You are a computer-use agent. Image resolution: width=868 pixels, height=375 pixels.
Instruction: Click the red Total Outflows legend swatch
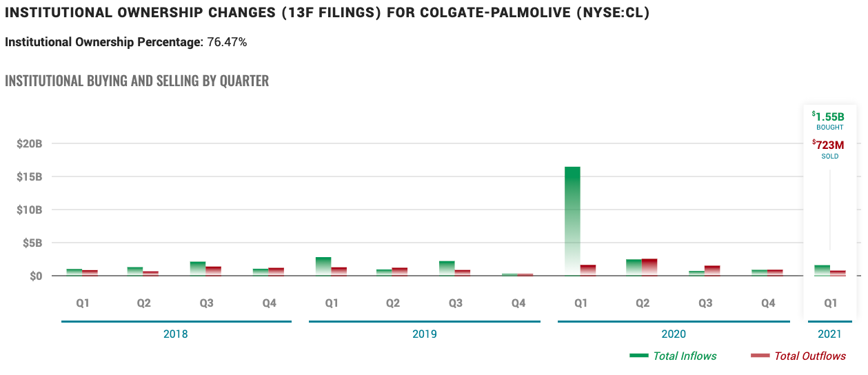pyautogui.click(x=760, y=356)
